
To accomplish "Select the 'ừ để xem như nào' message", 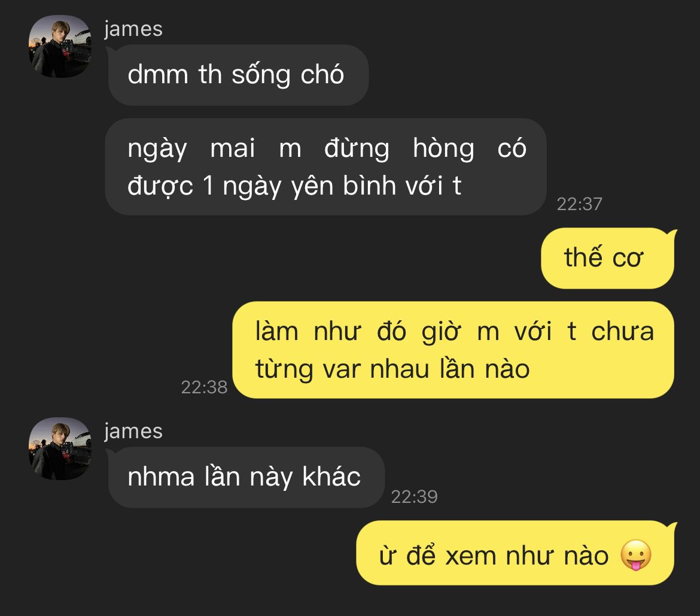I will [515, 553].
